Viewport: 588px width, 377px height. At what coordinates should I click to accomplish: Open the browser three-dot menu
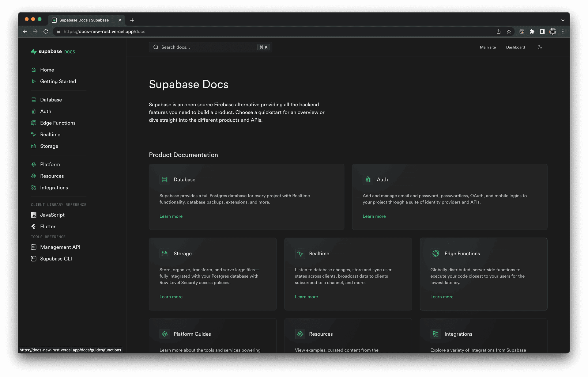563,32
